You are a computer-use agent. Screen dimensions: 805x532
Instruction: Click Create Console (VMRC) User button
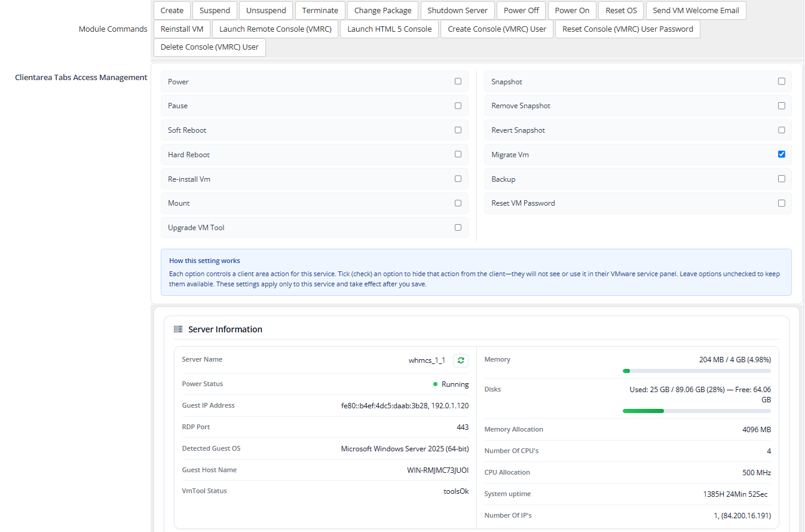click(x=497, y=29)
